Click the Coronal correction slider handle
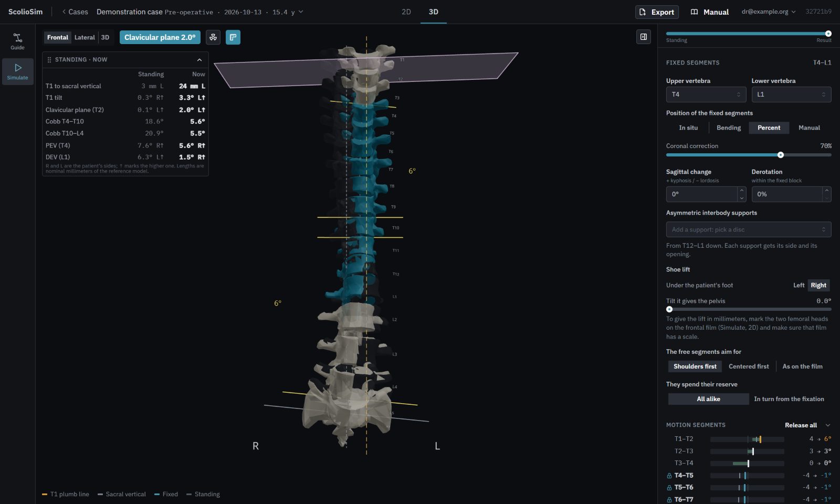 point(781,155)
